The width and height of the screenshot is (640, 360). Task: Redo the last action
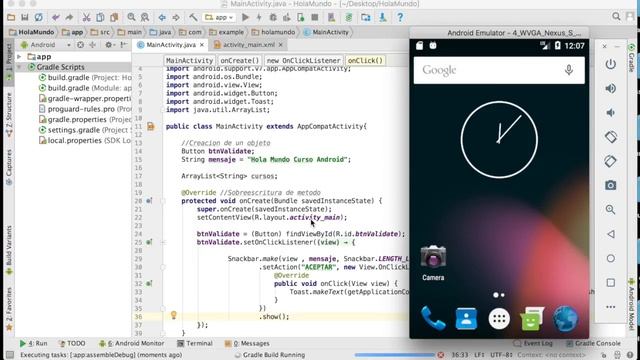[x=69, y=18]
